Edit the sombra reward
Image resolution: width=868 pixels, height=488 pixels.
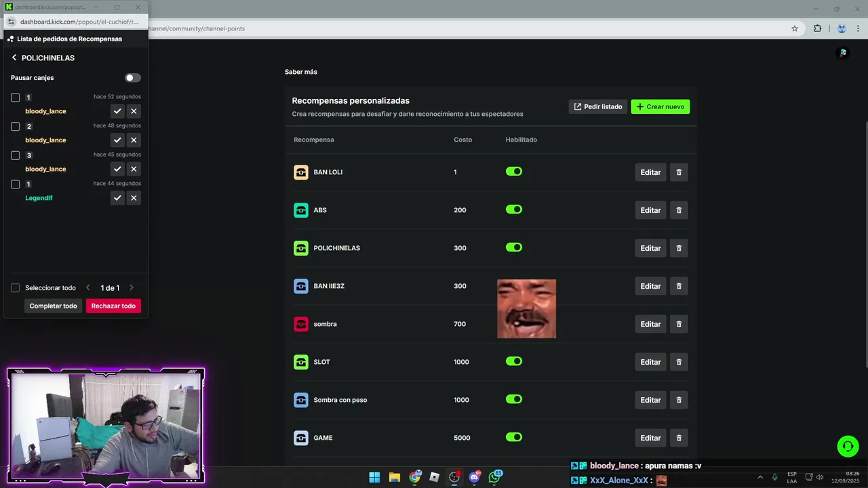coord(650,324)
